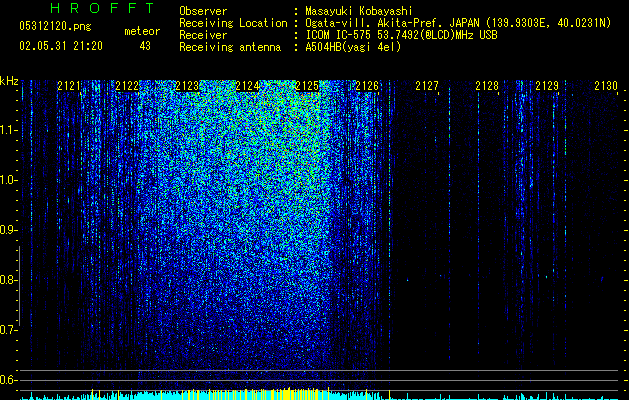Click time marker 2124
The width and height of the screenshot is (629, 400).
(248, 86)
